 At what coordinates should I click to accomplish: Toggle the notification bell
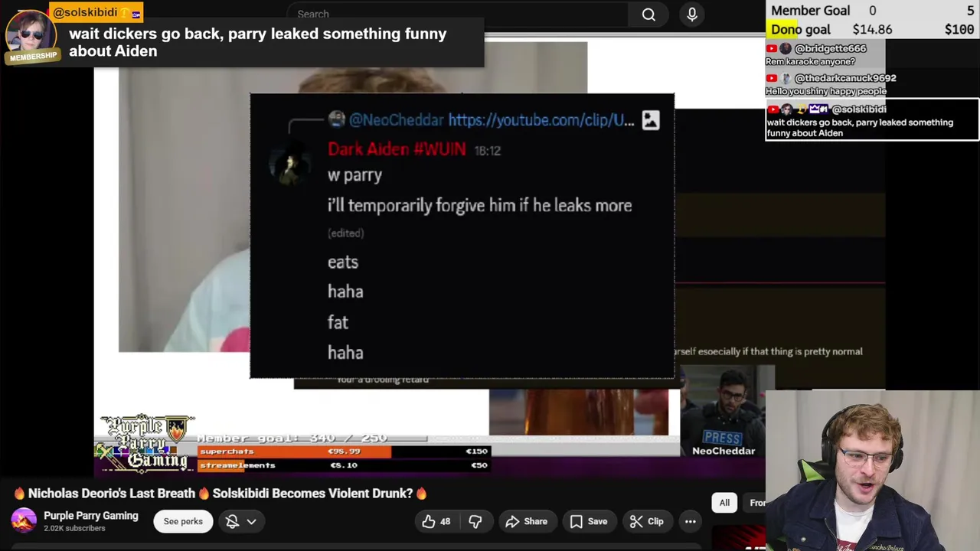pyautogui.click(x=232, y=521)
